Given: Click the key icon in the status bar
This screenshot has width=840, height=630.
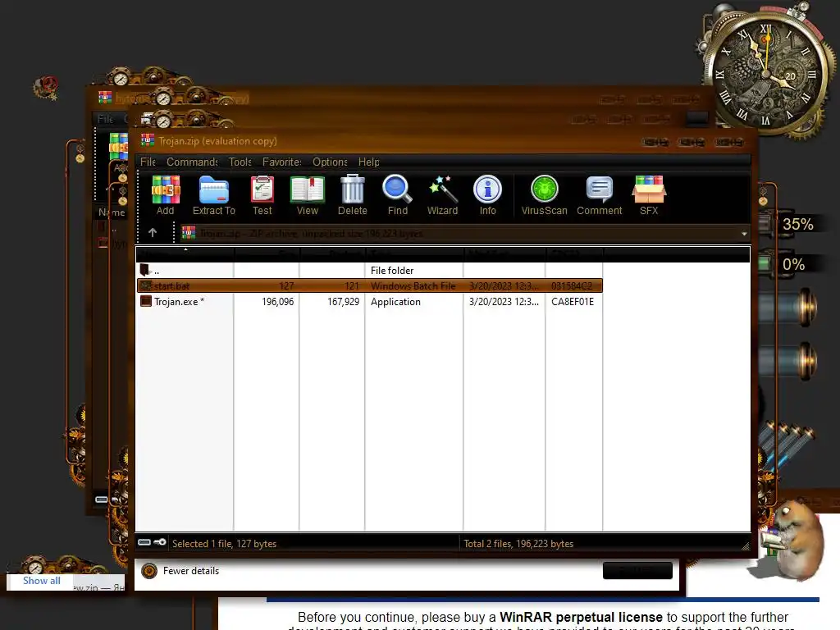Looking at the screenshot, I should (x=160, y=542).
